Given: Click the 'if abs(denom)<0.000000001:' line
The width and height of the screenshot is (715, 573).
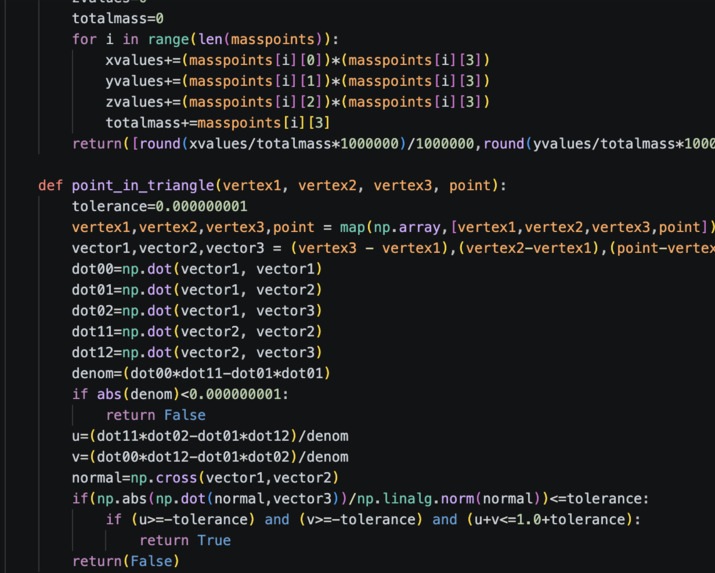Looking at the screenshot, I should tap(180, 395).
